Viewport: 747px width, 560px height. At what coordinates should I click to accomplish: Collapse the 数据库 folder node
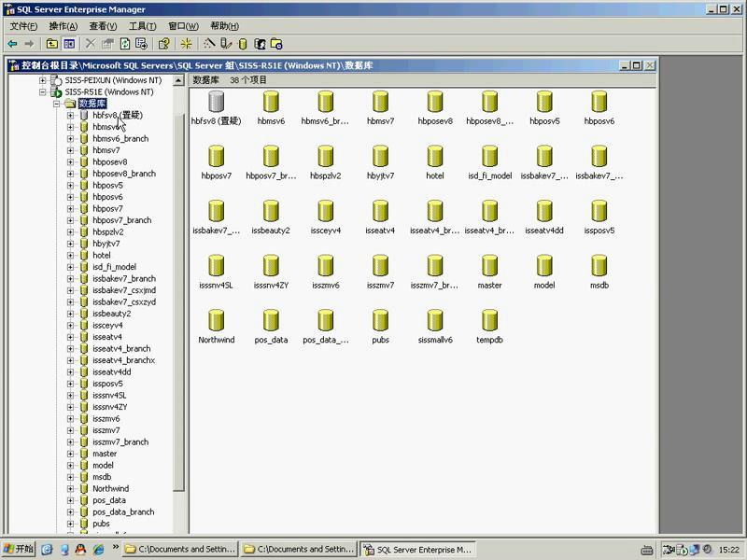coord(57,104)
